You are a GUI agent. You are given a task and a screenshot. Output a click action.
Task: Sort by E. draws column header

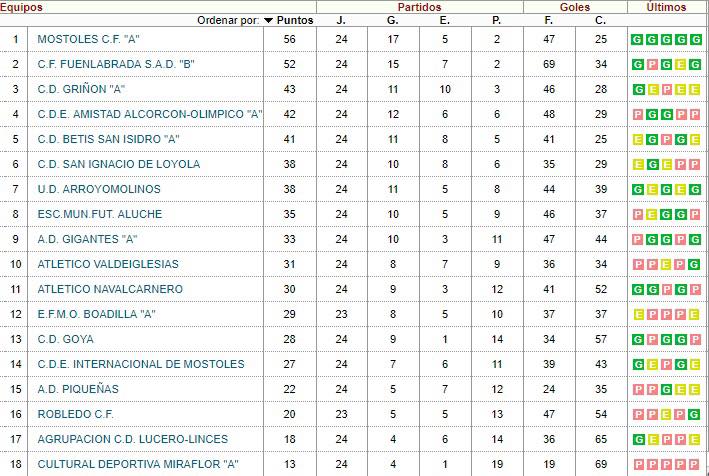point(445,20)
